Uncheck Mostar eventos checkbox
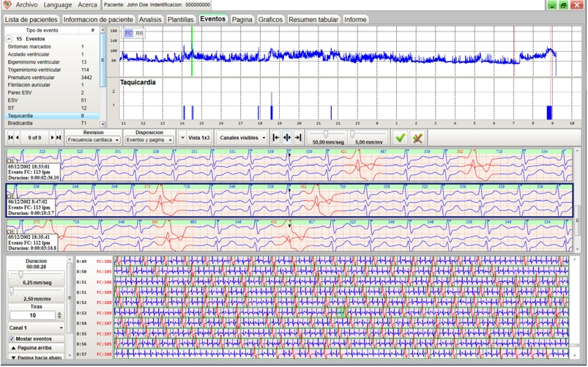The image size is (588, 367). pos(11,338)
